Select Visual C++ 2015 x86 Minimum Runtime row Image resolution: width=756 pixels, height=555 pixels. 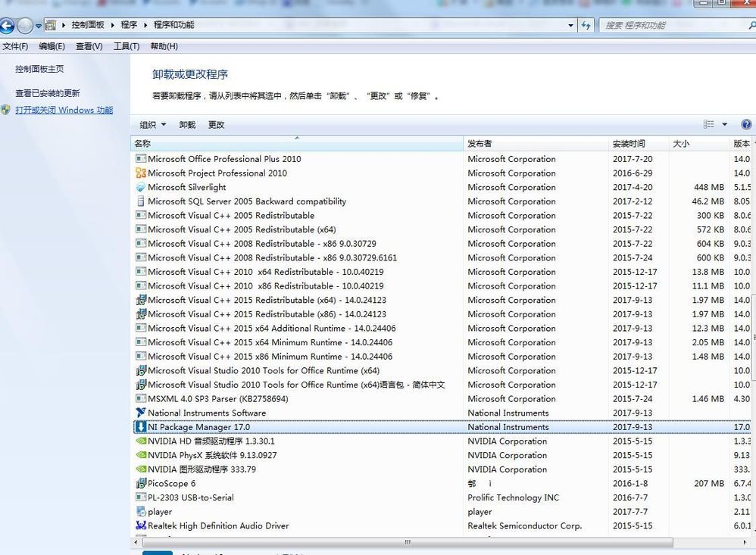442,356
